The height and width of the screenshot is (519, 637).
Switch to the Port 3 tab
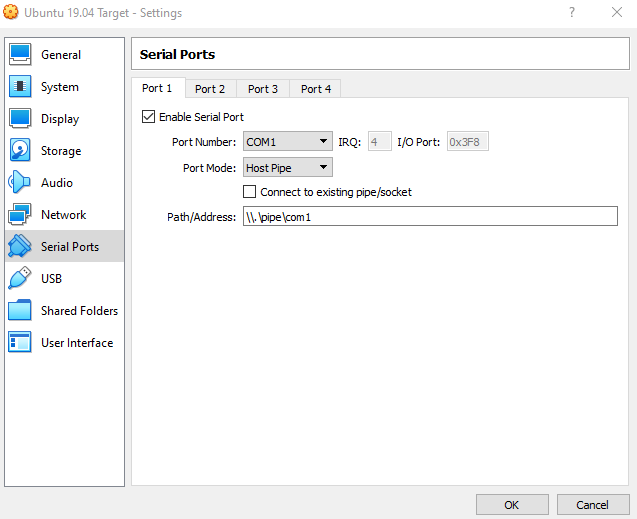coord(263,89)
